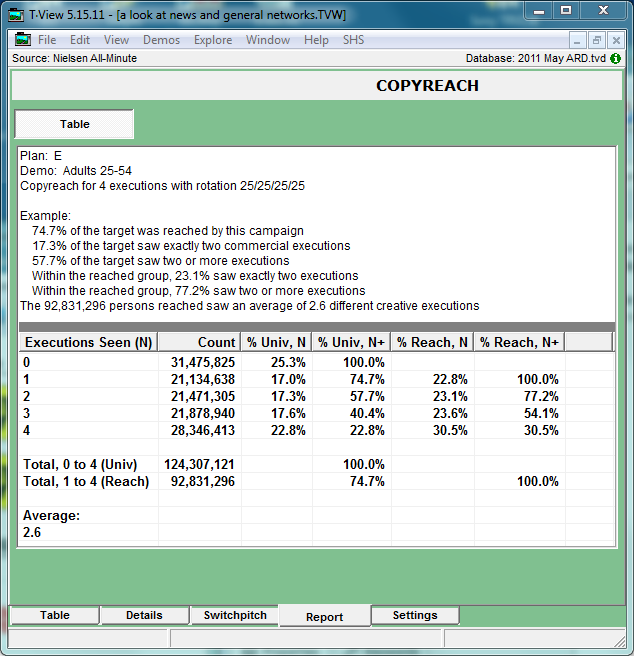Image resolution: width=634 pixels, height=656 pixels.
Task: Select count cell 21,134,638
Action: point(200,379)
